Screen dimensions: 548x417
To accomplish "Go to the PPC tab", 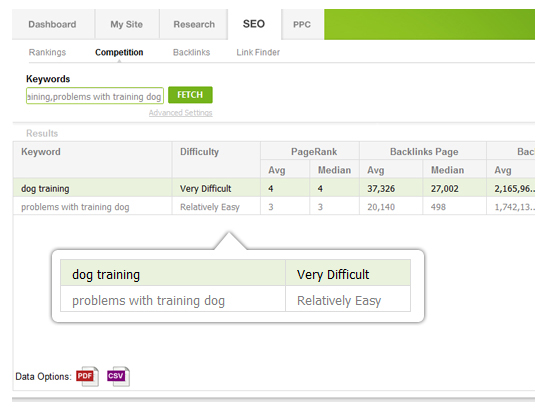I will (x=302, y=24).
